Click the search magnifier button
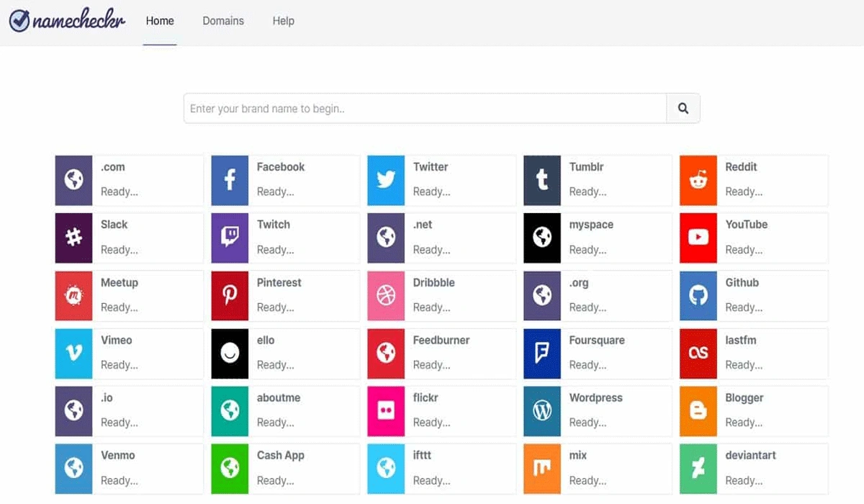 [x=682, y=107]
